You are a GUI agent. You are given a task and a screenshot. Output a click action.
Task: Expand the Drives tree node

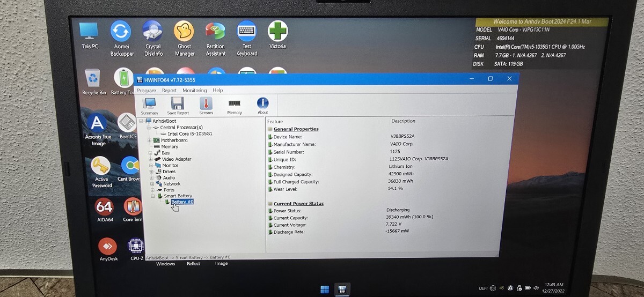pos(151,172)
